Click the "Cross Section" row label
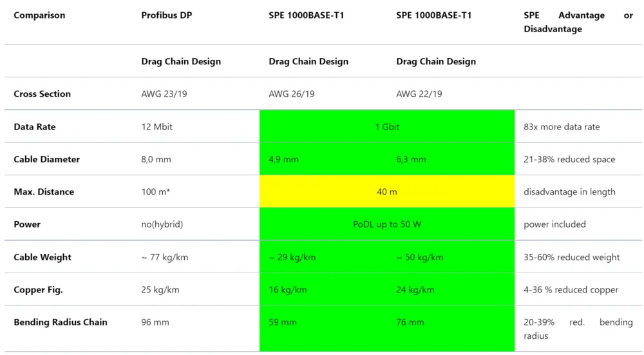The height and width of the screenshot is (355, 644). pos(42,94)
